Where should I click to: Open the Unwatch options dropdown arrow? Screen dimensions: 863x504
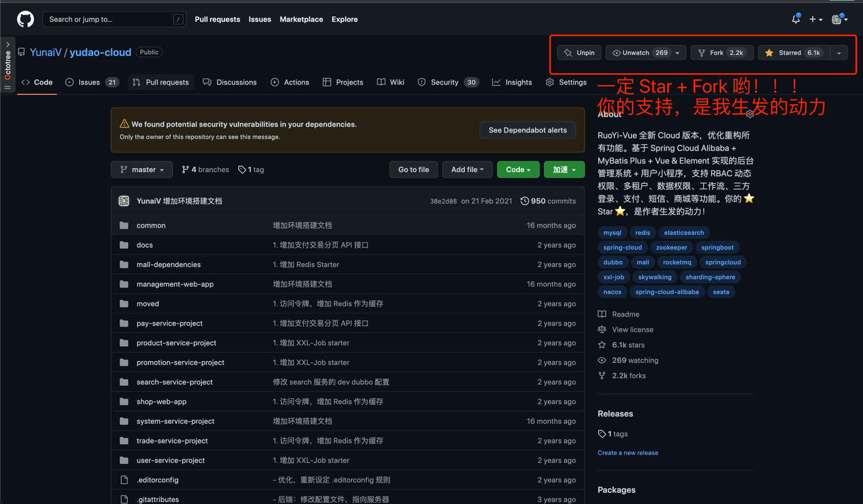point(678,52)
